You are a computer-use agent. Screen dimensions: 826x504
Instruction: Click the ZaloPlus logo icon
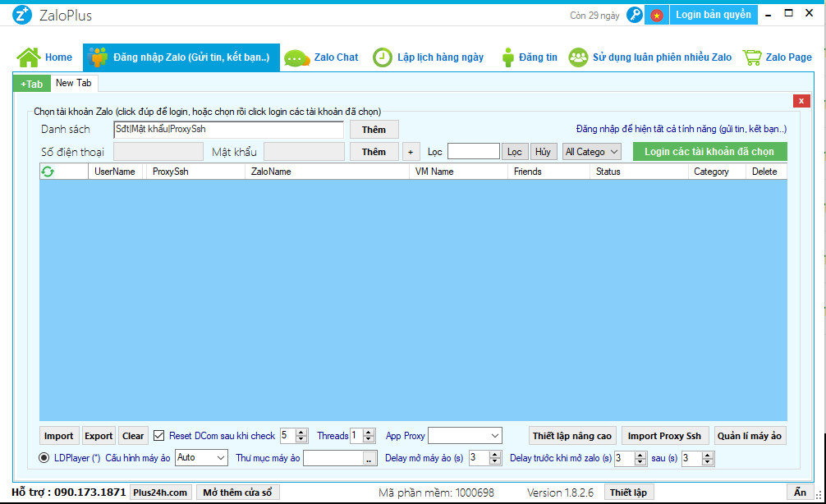[x=22, y=15]
